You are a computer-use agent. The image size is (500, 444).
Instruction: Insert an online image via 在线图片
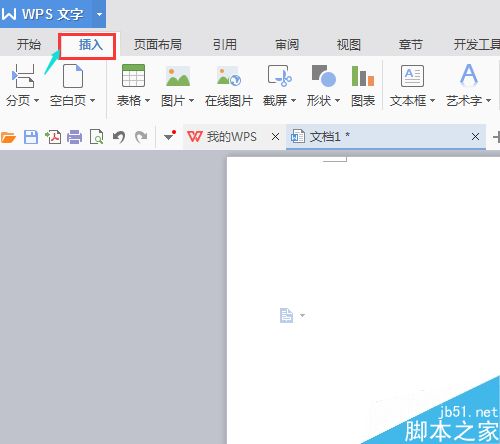pyautogui.click(x=229, y=86)
